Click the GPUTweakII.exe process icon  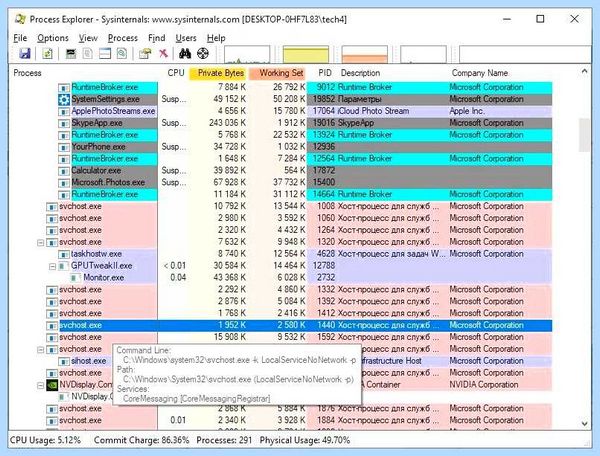[64, 266]
